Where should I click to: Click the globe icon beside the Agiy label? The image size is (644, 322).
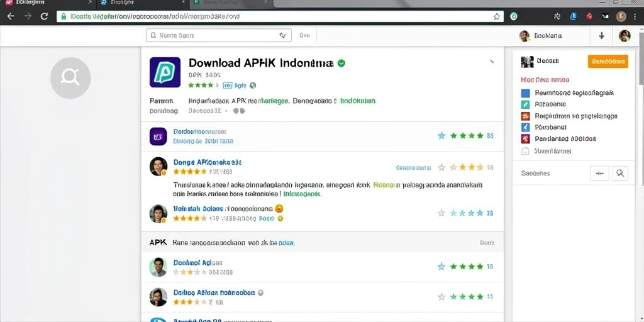point(253,86)
